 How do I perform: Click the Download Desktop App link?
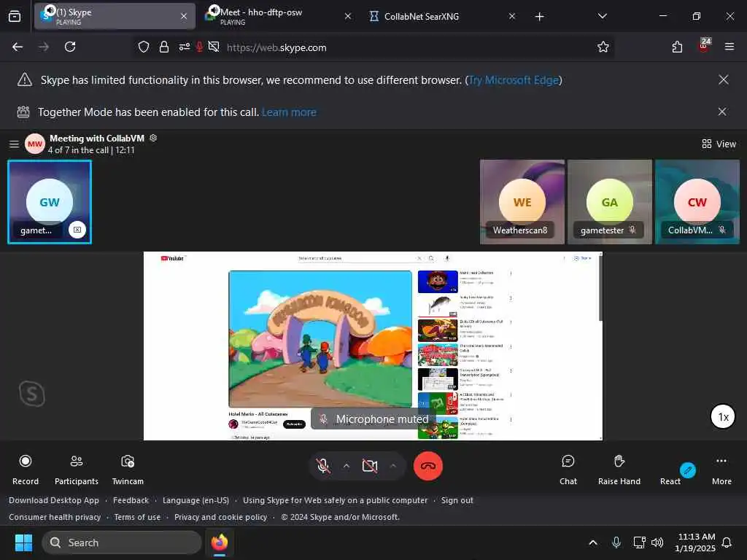(54, 500)
